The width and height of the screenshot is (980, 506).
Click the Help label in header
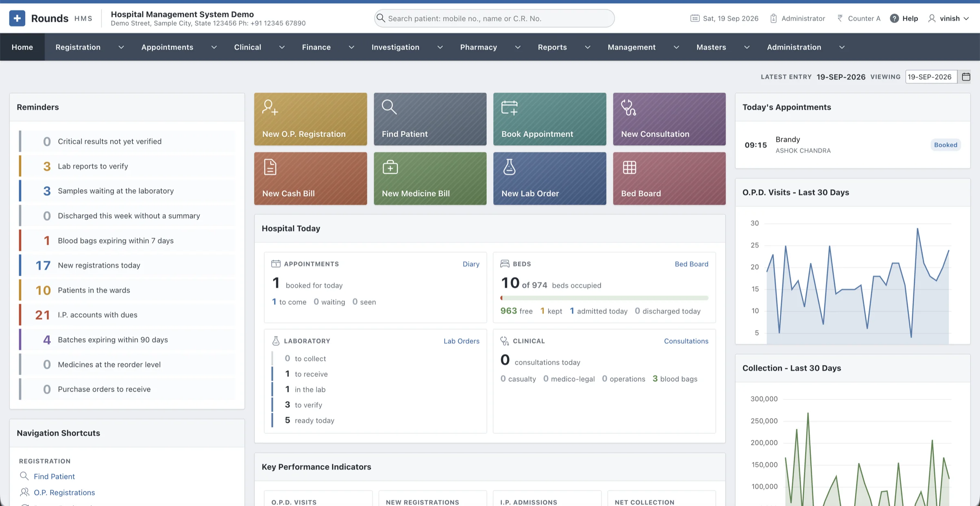(910, 18)
